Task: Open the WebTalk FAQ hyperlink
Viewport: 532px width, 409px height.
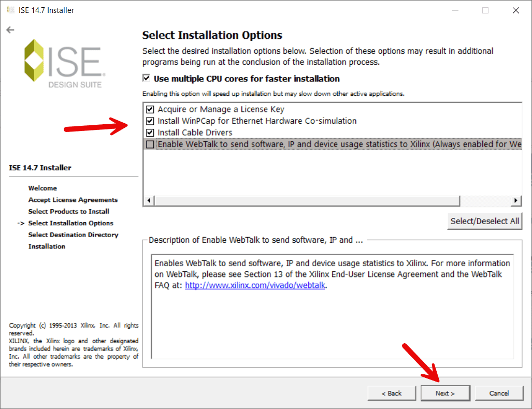Action: pos(254,285)
